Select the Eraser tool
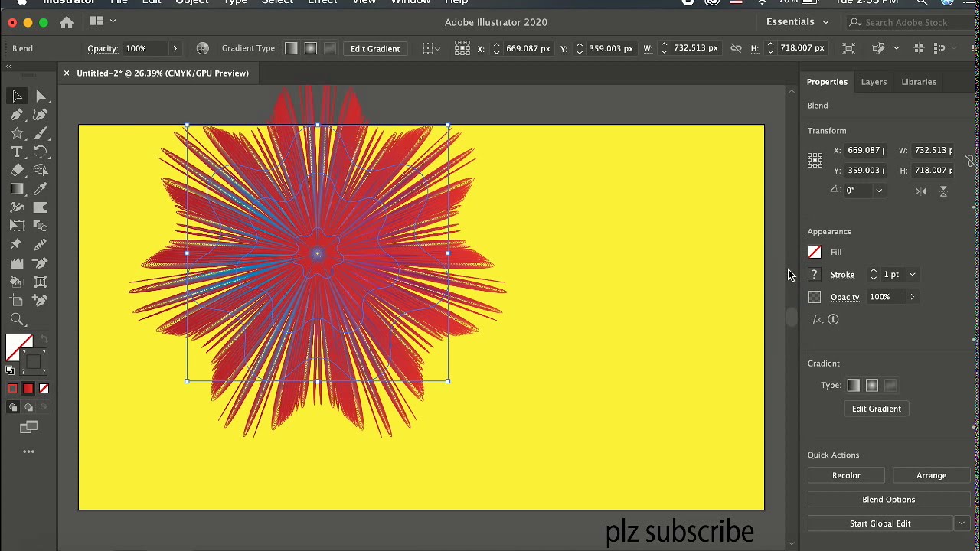The height and width of the screenshot is (551, 980). tap(17, 170)
